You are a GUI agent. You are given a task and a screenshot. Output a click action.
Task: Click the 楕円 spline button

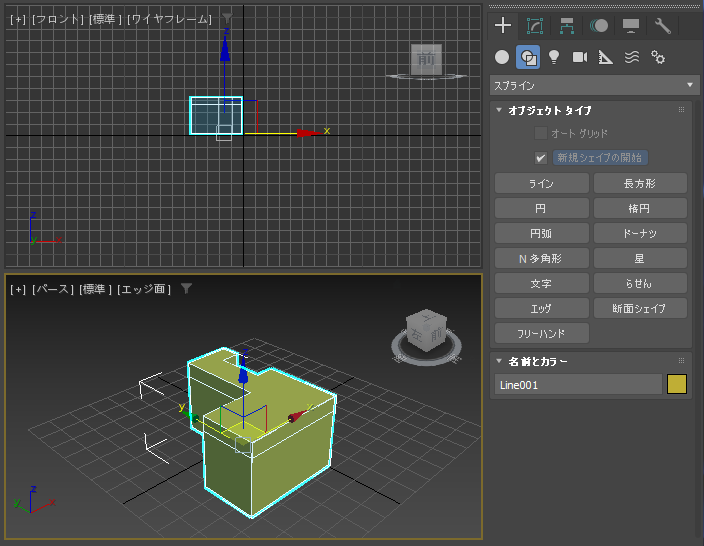pyautogui.click(x=640, y=208)
